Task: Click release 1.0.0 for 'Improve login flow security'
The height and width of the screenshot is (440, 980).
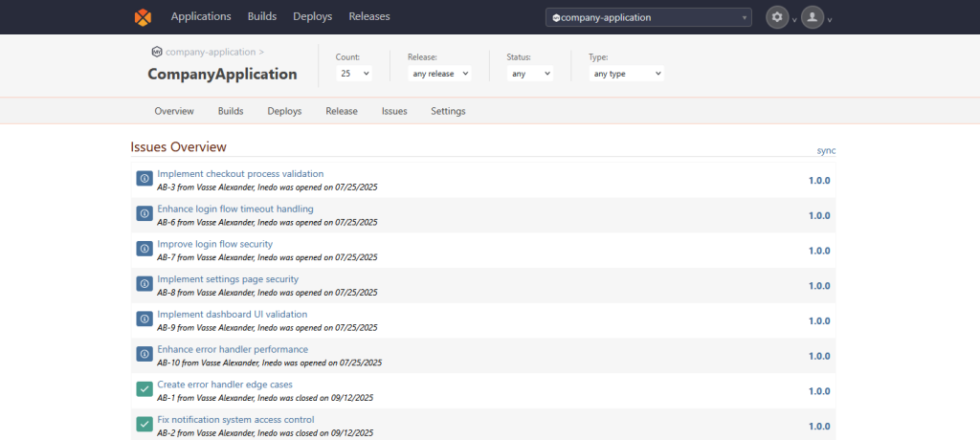Action: [x=819, y=251]
